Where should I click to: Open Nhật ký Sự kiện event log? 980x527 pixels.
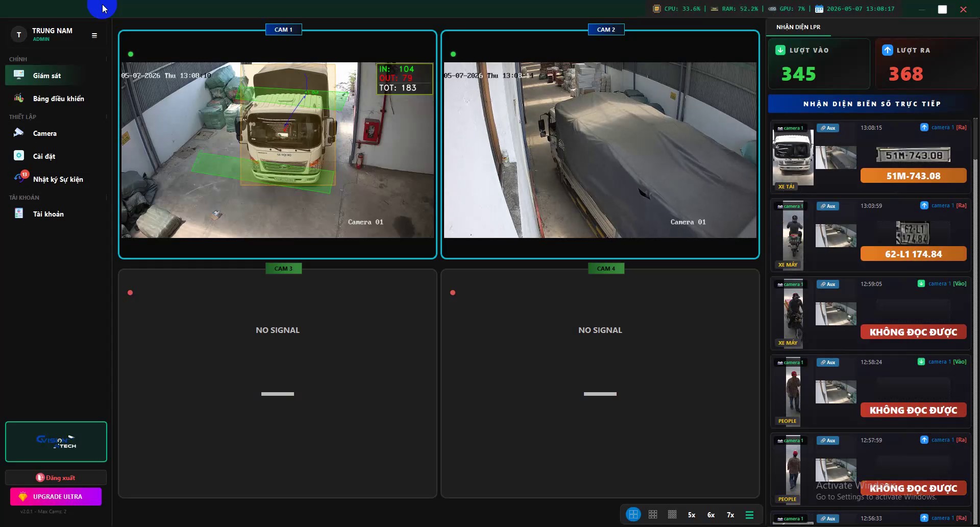56,179
